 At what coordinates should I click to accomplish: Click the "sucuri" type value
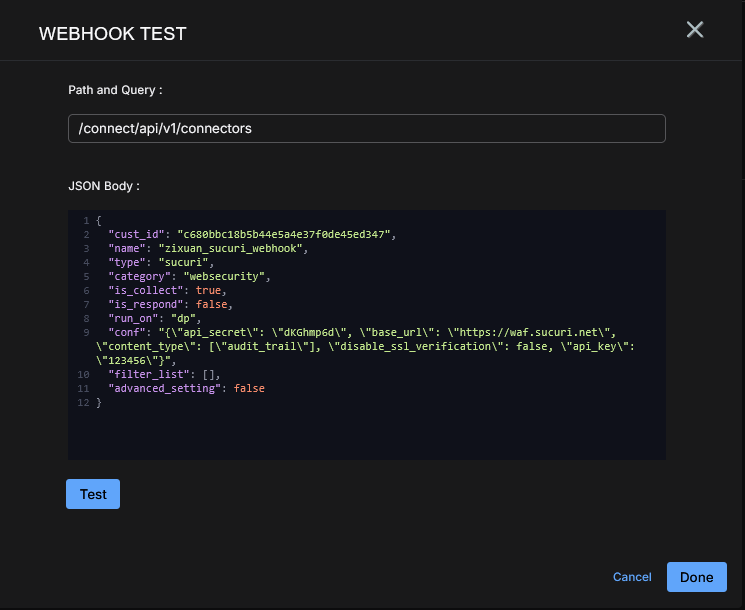click(x=183, y=262)
